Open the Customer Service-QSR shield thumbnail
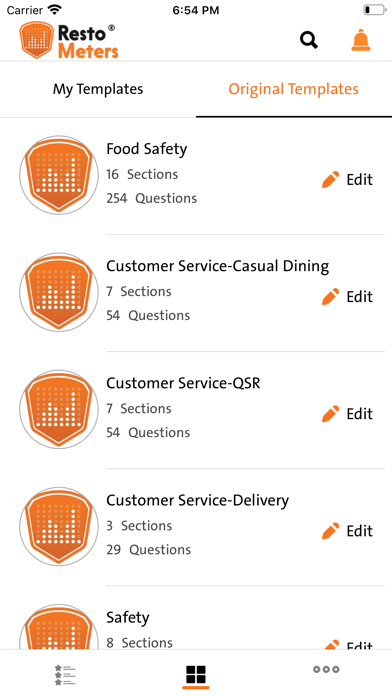This screenshot has height=696, width=392. point(59,409)
